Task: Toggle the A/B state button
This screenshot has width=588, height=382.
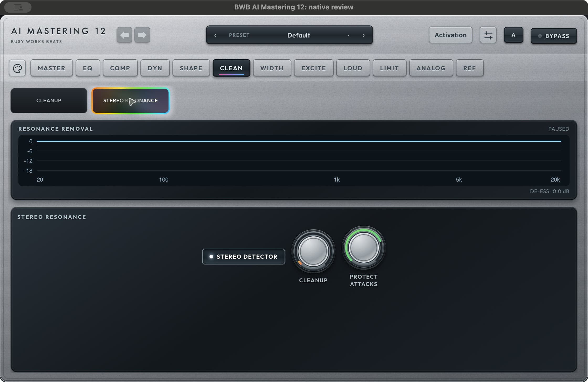Action: click(513, 35)
